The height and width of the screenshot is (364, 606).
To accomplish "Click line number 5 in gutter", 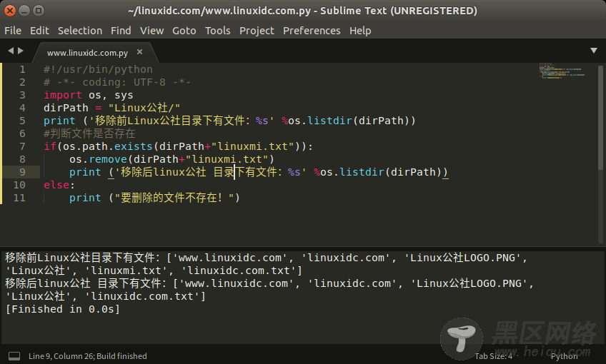I will (x=22, y=121).
